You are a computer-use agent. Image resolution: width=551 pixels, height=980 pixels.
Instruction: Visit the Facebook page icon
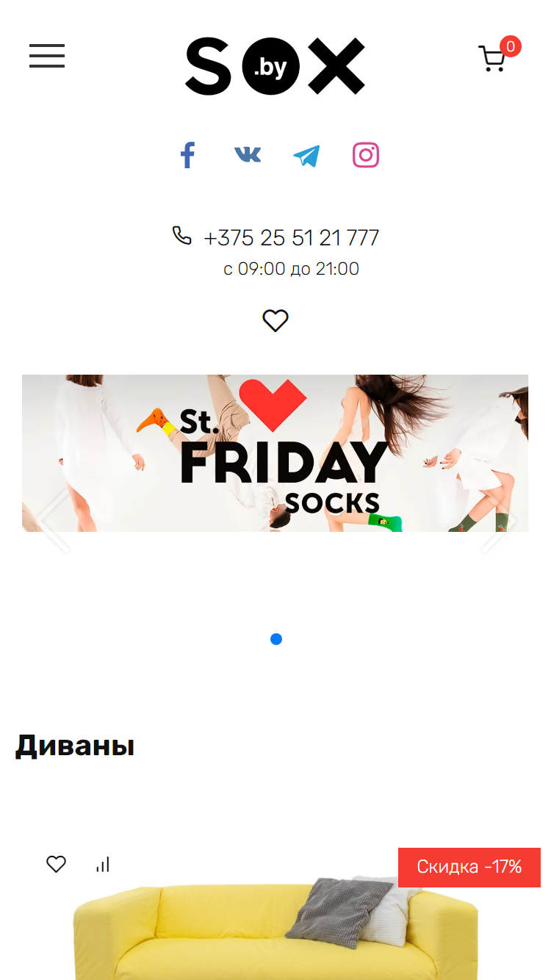(188, 156)
